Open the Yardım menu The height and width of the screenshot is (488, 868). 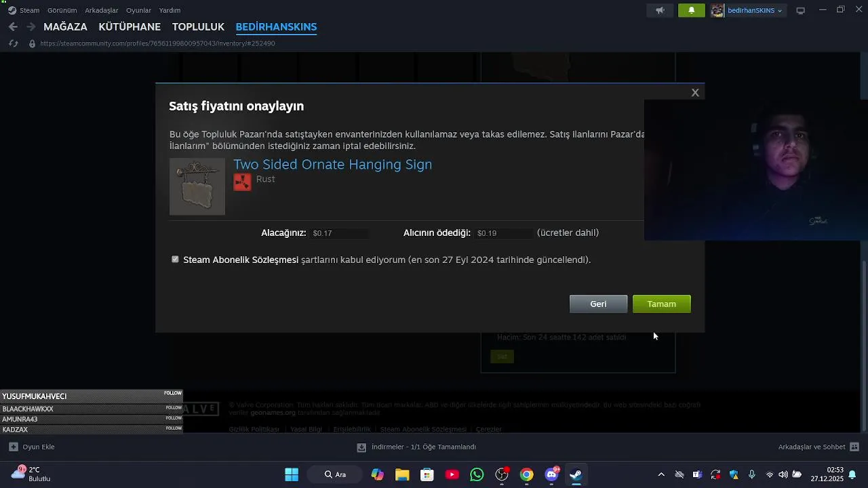point(170,10)
